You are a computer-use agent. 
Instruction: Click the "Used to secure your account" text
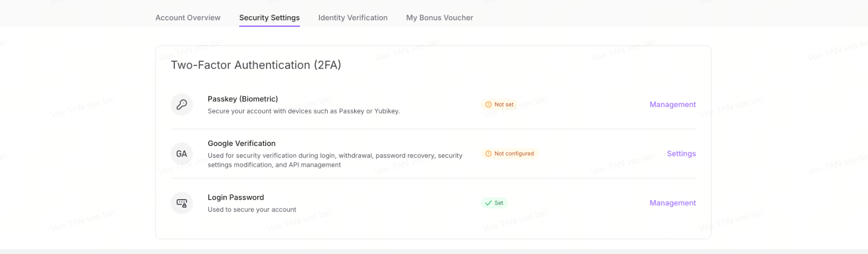252,210
